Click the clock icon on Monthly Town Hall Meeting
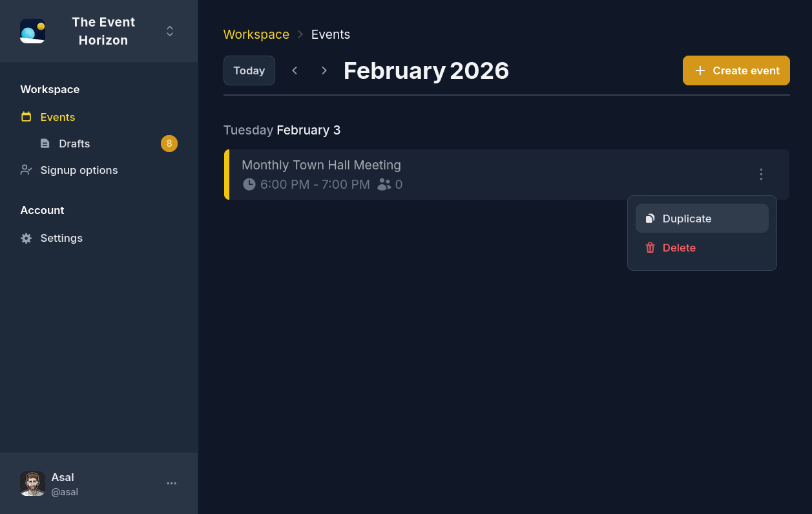This screenshot has width=812, height=514. [249, 184]
